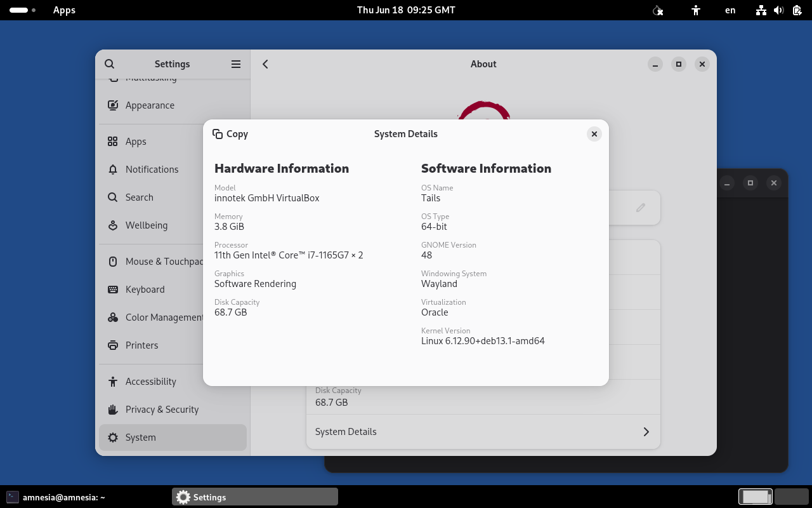Click the Copy button in System Details
Image resolution: width=812 pixels, height=508 pixels.
click(x=230, y=134)
